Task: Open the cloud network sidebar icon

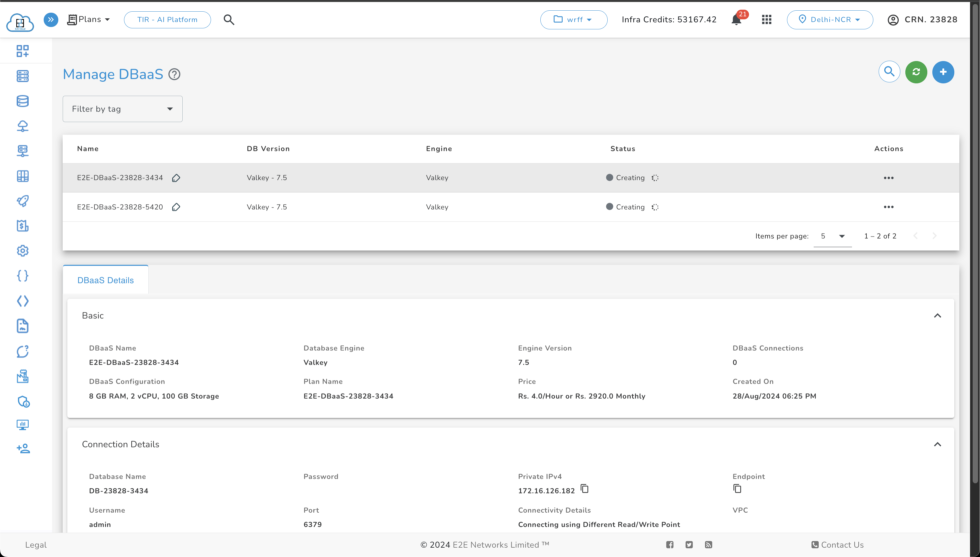Action: click(23, 126)
